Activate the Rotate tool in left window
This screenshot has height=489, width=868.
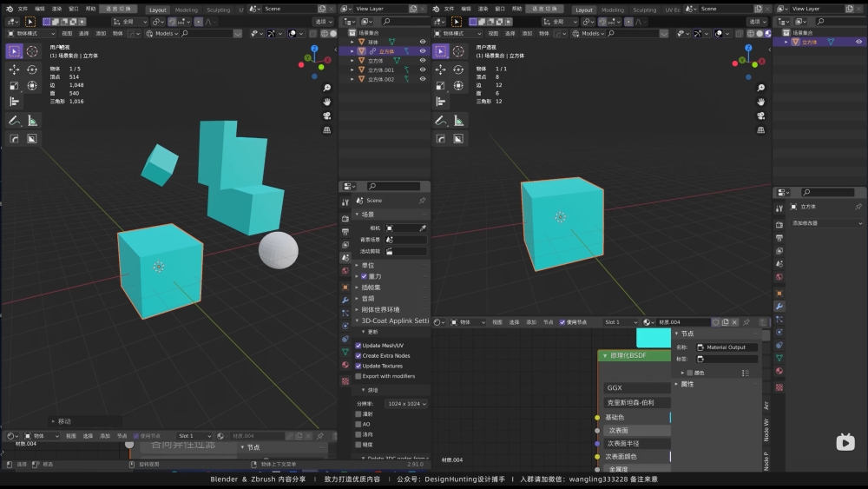pyautogui.click(x=32, y=69)
